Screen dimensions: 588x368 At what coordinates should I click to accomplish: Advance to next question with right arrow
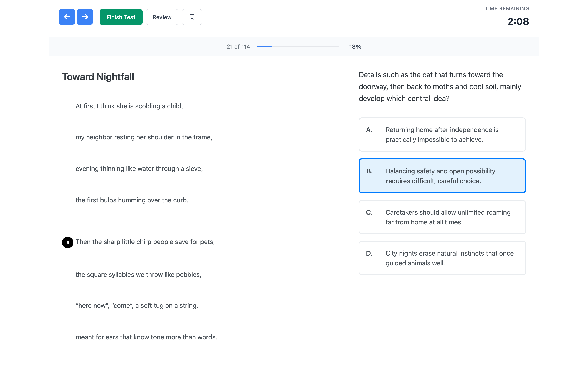85,17
